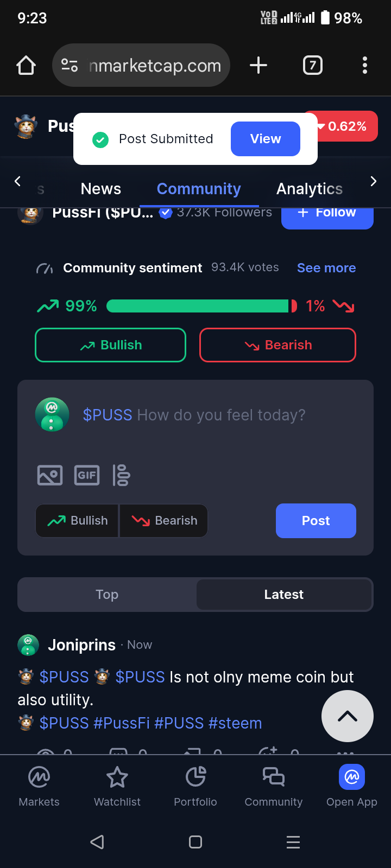Open the Markets section in bottom bar
The width and height of the screenshot is (391, 868).
click(x=39, y=786)
